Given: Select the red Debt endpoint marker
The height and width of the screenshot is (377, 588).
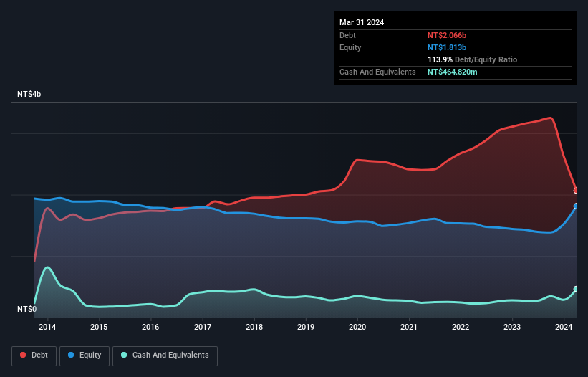Looking at the screenshot, I should 576,191.
